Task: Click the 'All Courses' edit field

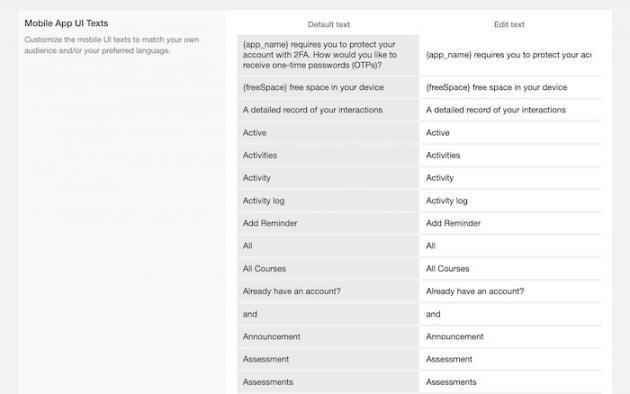Action: click(x=510, y=269)
